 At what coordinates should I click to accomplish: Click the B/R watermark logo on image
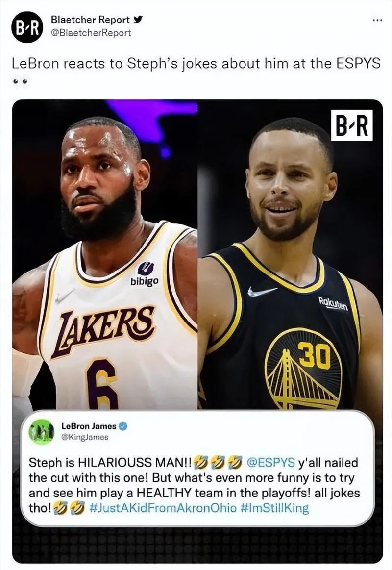352,125
